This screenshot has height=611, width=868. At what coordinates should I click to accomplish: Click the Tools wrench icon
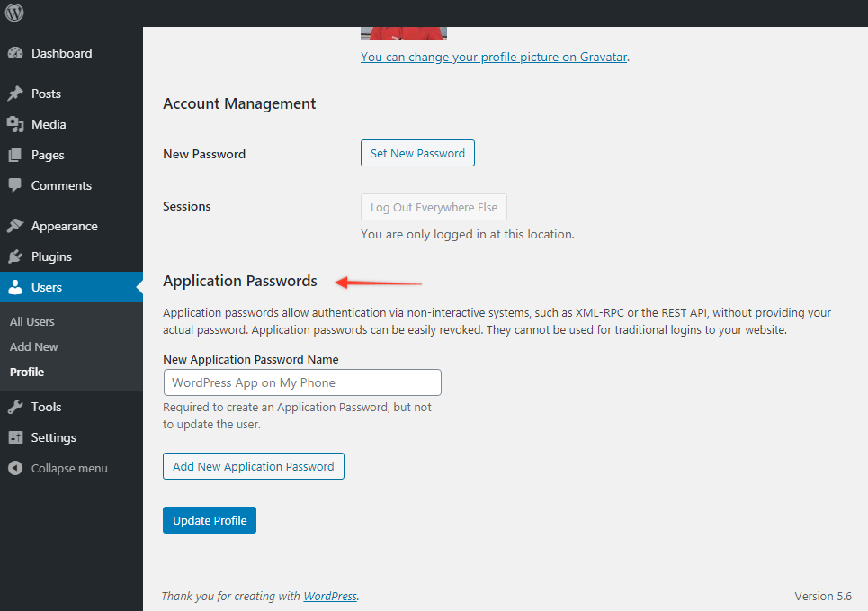click(x=15, y=407)
